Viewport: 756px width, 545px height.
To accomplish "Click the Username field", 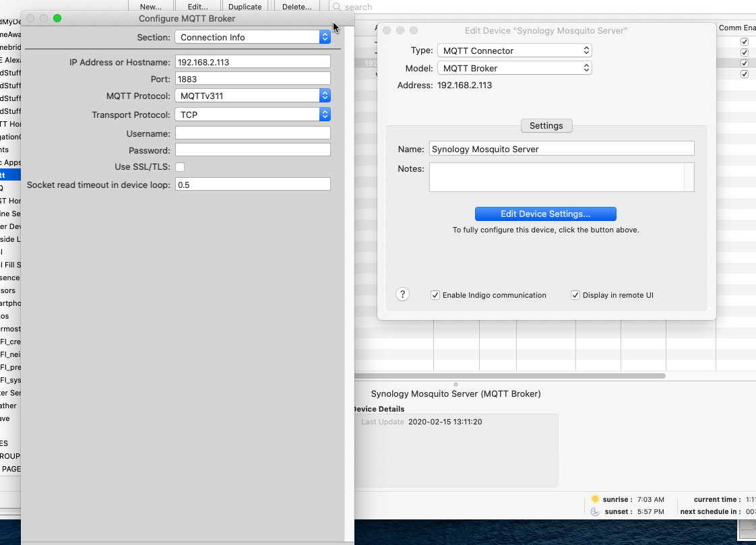I will coord(253,133).
